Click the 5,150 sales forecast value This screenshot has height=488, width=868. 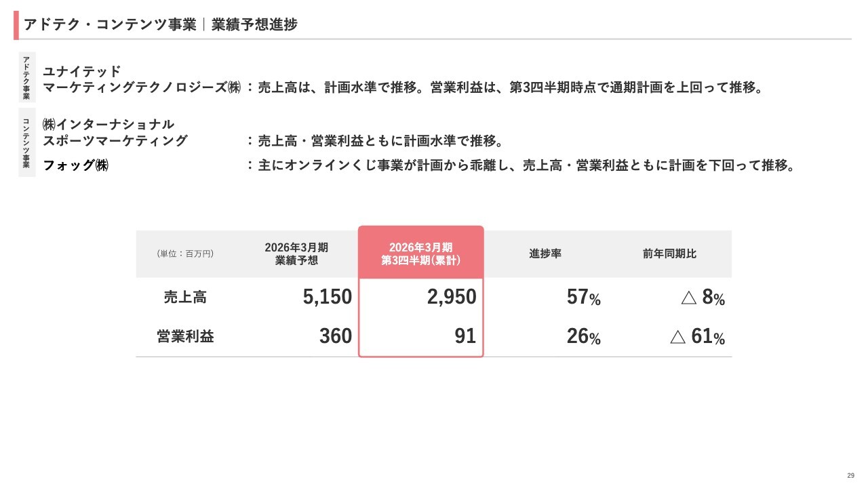coord(328,297)
